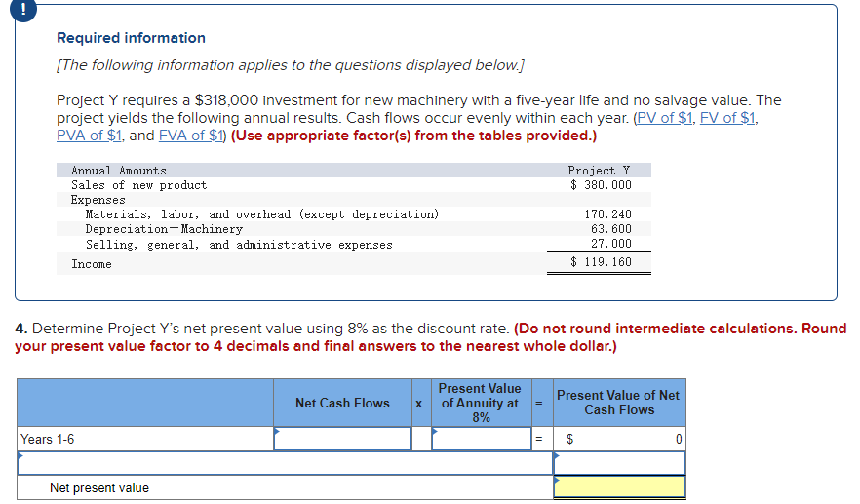Click the 27,000 selling expenses value
This screenshot has height=504, width=860.
[611, 244]
